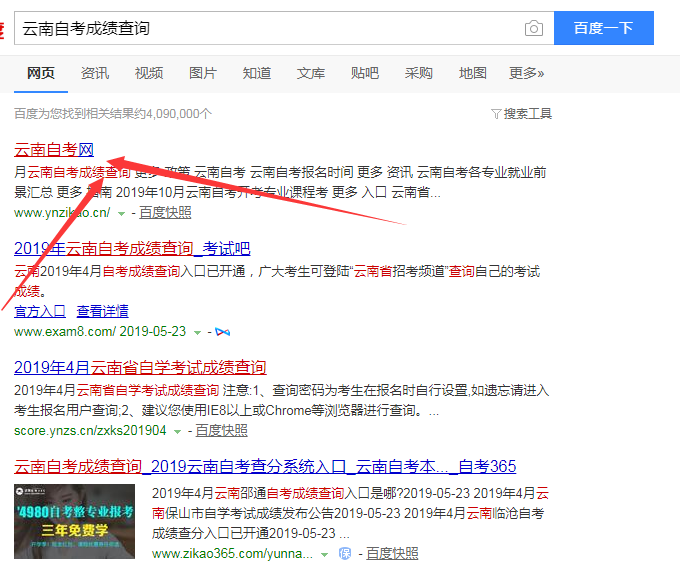Open the 云南自考网 result link
Viewport: 680px width, 574px height.
[x=54, y=150]
